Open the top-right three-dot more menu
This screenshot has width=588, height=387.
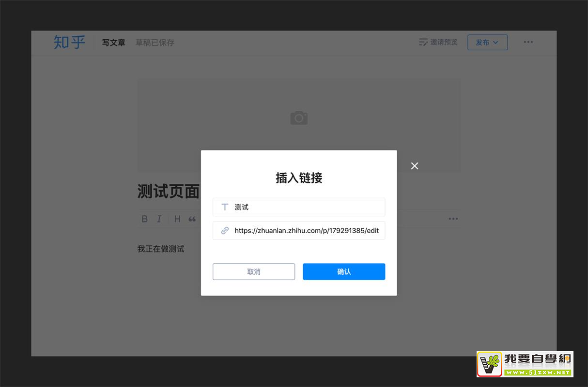click(528, 42)
